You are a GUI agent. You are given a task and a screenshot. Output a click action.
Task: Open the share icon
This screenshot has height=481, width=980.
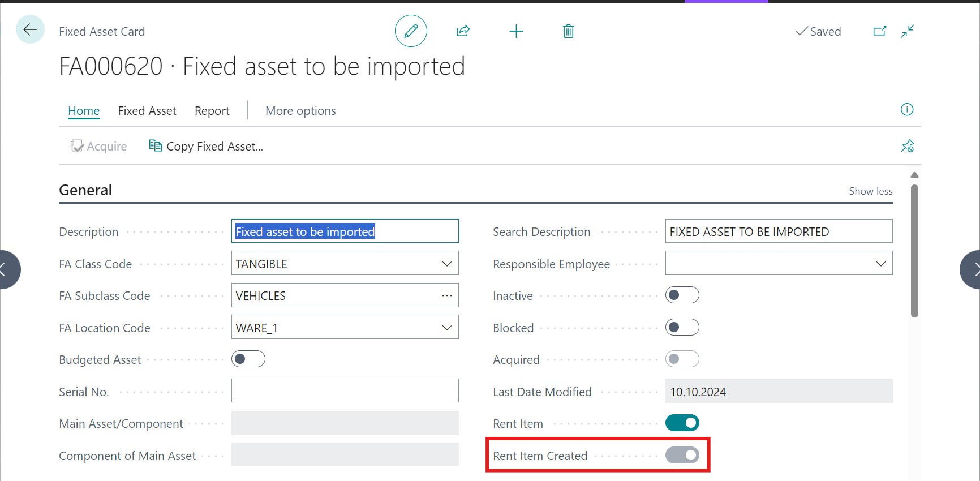463,31
